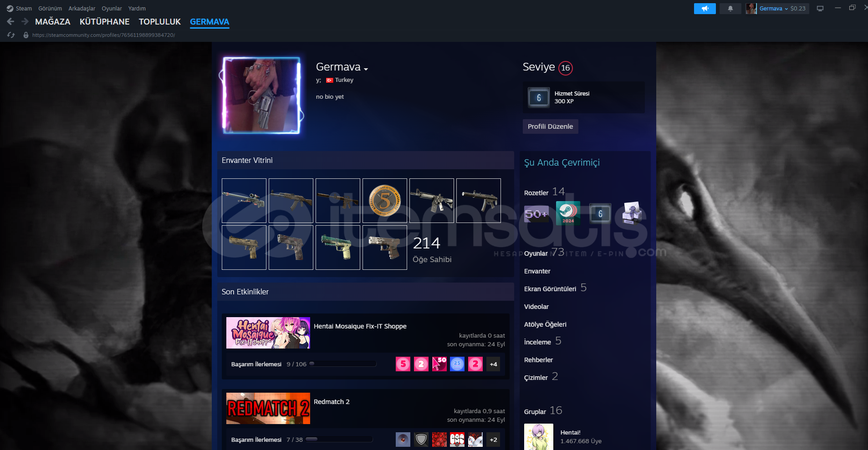The width and height of the screenshot is (868, 450).
Task: Open the Oyunlar 73 link in the sidebar
Action: point(544,253)
